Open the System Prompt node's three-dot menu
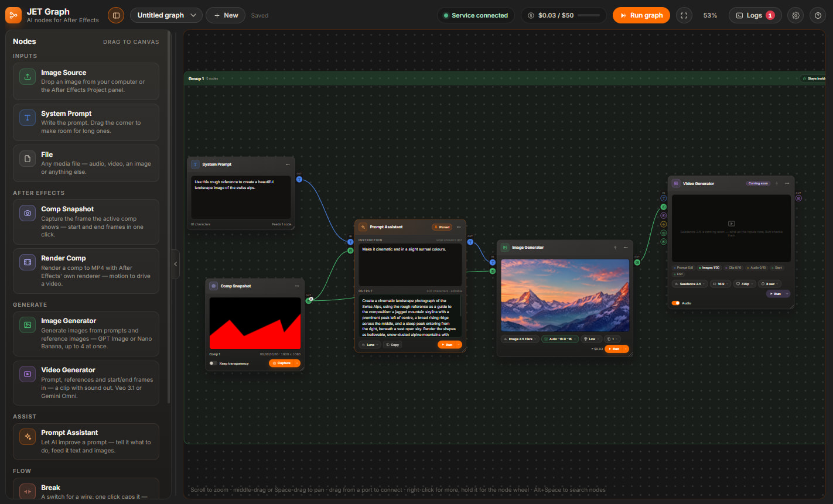 tap(288, 164)
